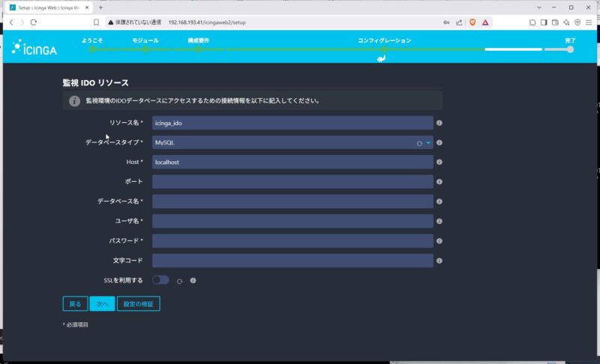Click the refresh icon next to SSL toggle
Image resolution: width=600 pixels, height=364 pixels.
179,281
